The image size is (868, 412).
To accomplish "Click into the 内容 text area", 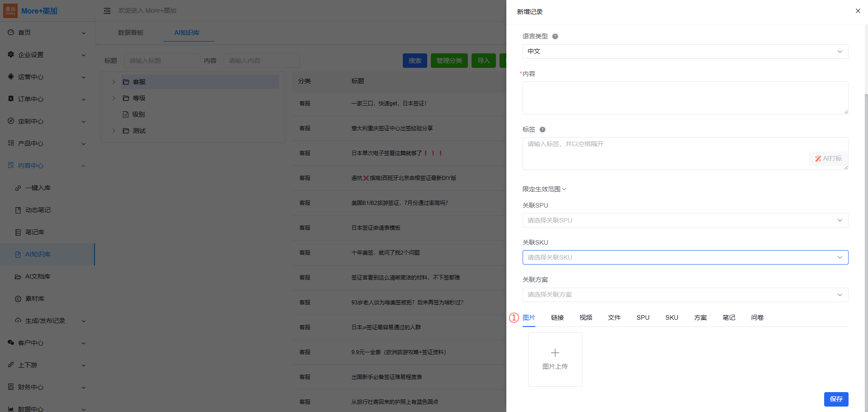I will [685, 98].
